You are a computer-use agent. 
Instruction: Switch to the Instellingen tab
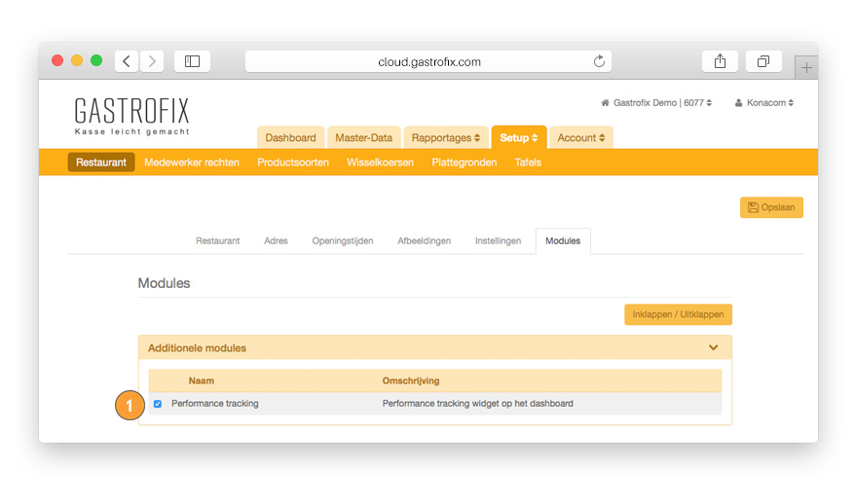[x=498, y=240]
